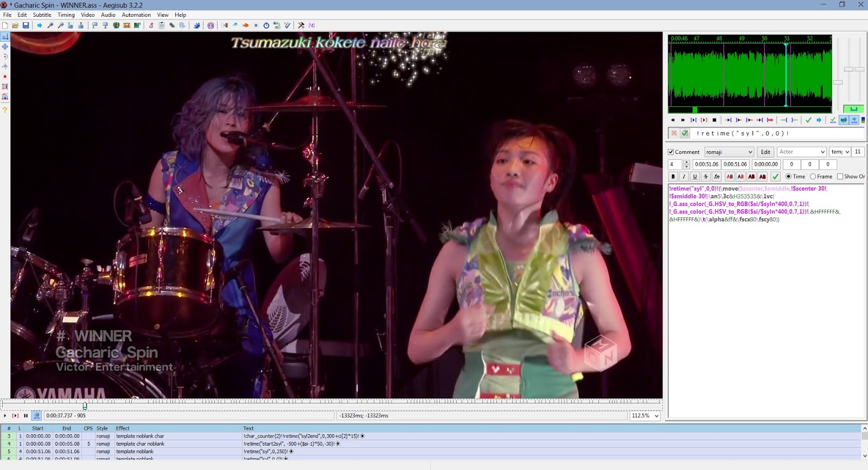The height and width of the screenshot is (470, 868).
Task: Apply italics with the I button
Action: point(684,177)
